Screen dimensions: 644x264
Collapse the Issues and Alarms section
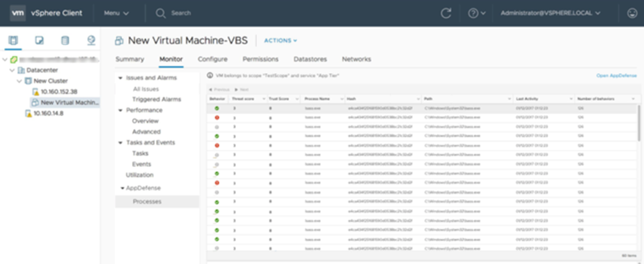[x=121, y=78]
